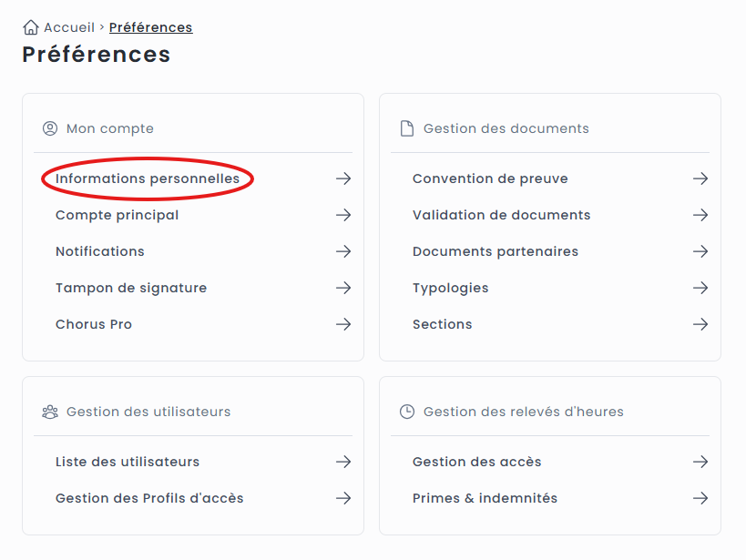Open Informations personnelles

click(148, 178)
